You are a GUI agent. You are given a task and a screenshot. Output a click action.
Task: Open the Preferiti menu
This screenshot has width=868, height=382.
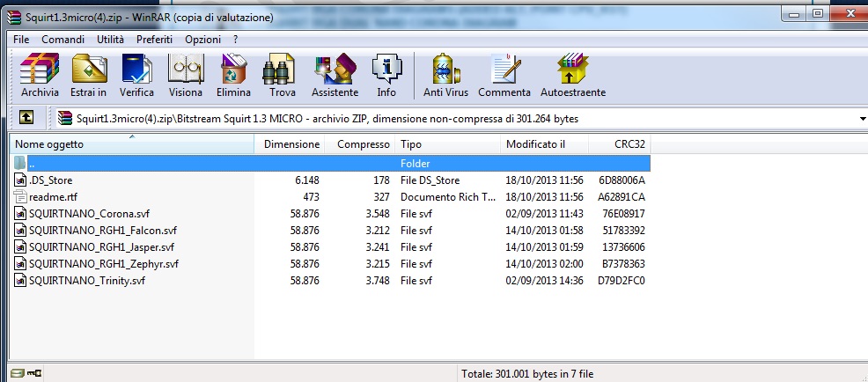click(x=154, y=40)
